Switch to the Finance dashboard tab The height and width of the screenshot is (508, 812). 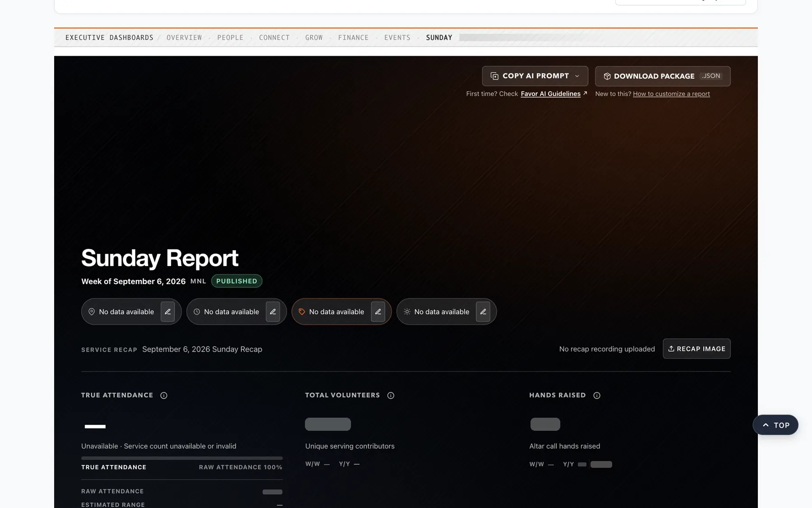coord(353,37)
